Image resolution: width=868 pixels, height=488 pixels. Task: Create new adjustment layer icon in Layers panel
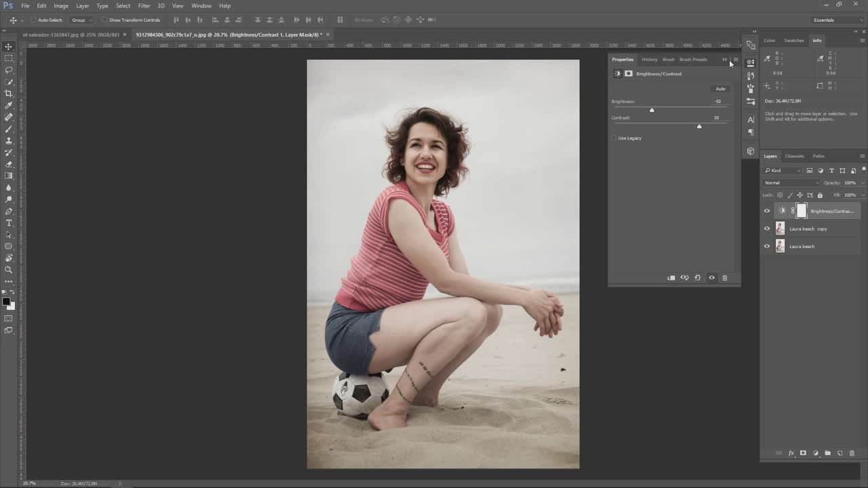pyautogui.click(x=815, y=453)
